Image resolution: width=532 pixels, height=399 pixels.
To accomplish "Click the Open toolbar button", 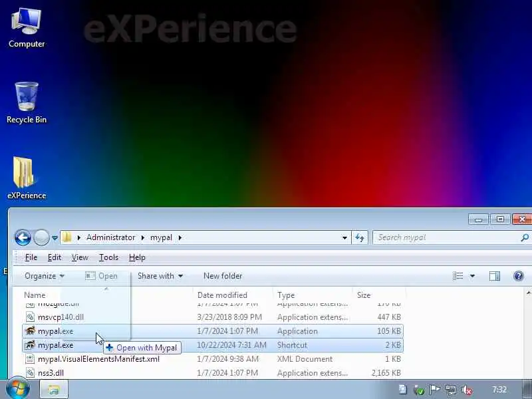I will click(101, 276).
